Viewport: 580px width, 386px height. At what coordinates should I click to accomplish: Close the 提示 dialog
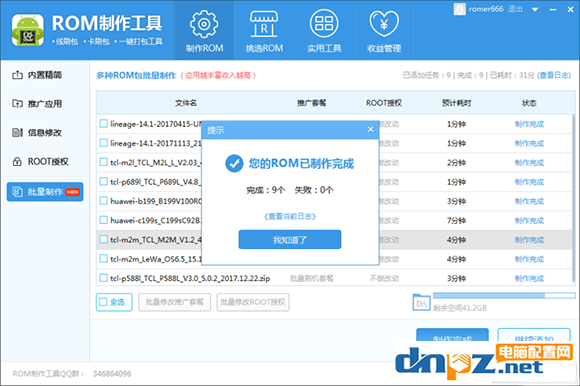pos(371,129)
